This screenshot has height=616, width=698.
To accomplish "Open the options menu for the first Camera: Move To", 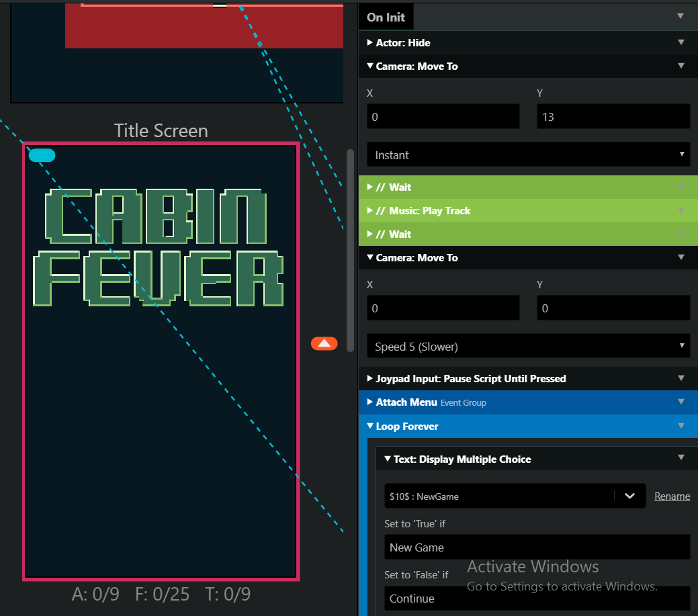I will click(x=681, y=66).
